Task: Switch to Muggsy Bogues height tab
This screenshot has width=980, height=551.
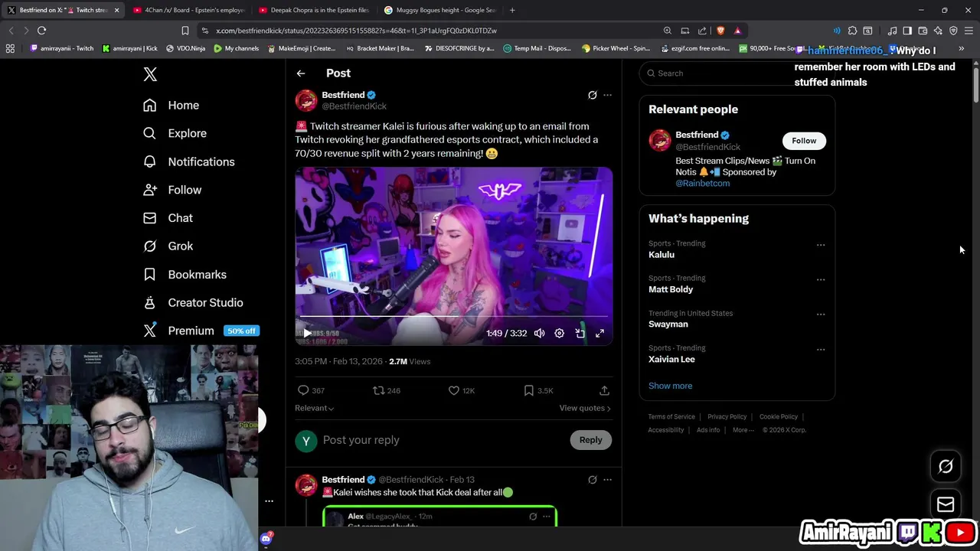Action: [439, 10]
